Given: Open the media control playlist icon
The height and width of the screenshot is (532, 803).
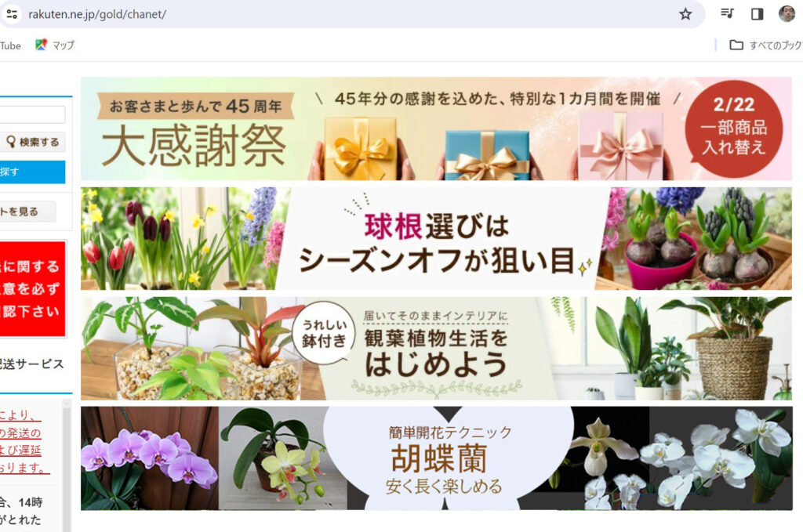Looking at the screenshot, I should tap(728, 14).
